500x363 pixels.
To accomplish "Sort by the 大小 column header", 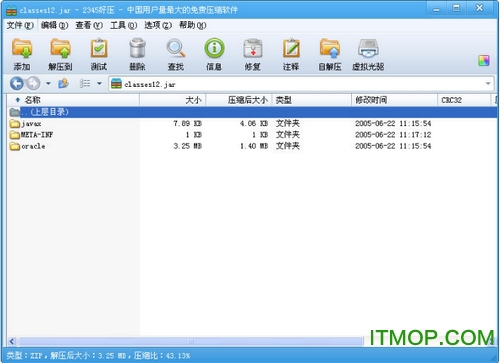I will [173, 100].
